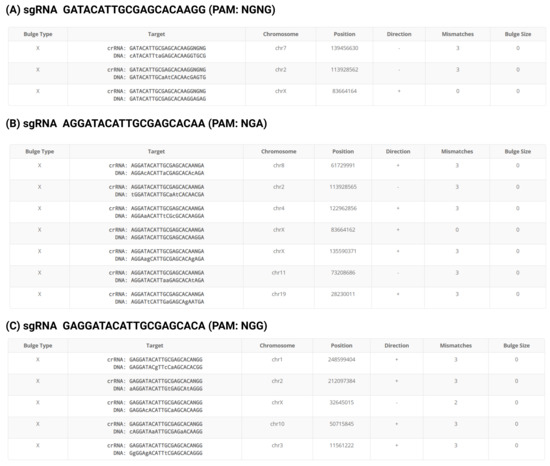Click the Mismatches header in table B
550x466 pixels.
457,151
